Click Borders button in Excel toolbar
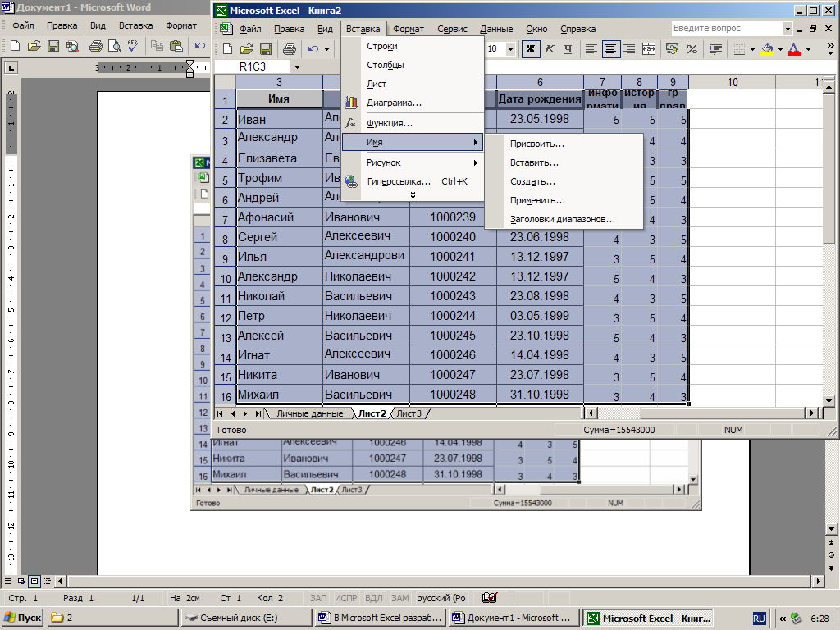The height and width of the screenshot is (630, 840). 739,49
